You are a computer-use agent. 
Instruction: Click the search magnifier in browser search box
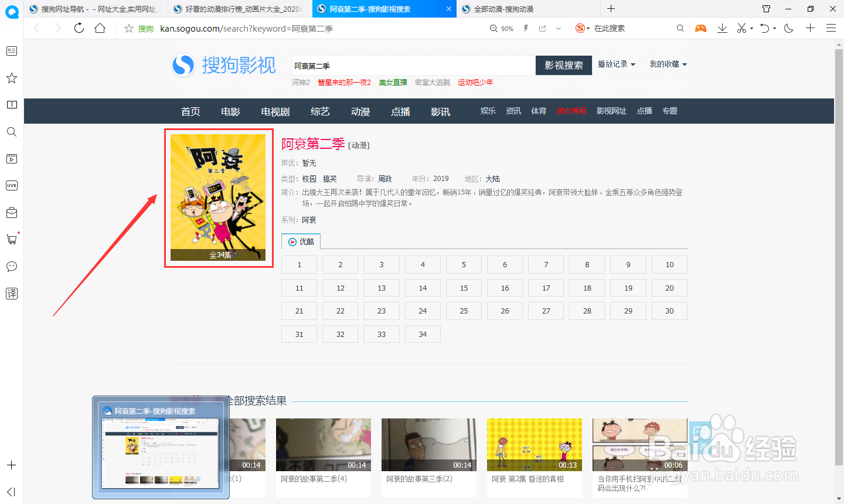[x=680, y=28]
